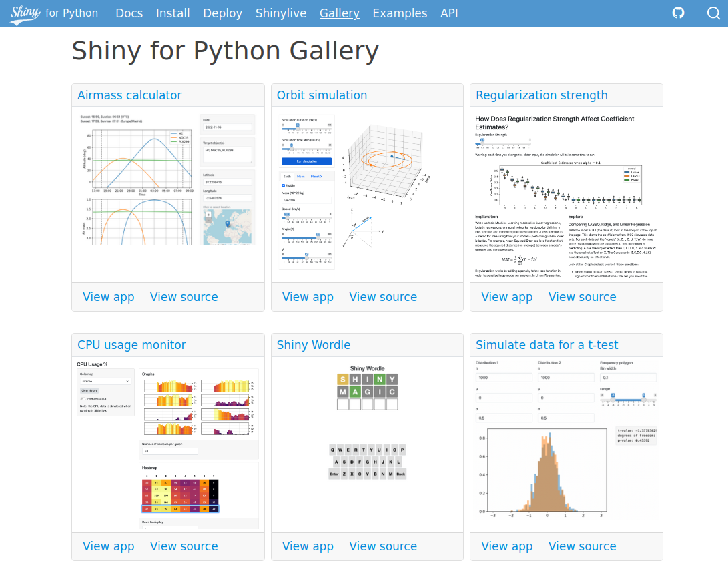Open the Examples nav item

coord(400,13)
